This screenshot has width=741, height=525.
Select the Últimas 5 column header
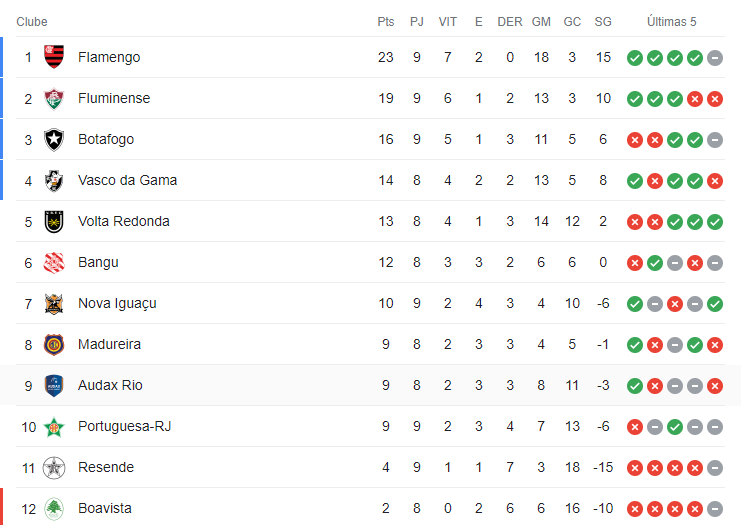pos(672,22)
